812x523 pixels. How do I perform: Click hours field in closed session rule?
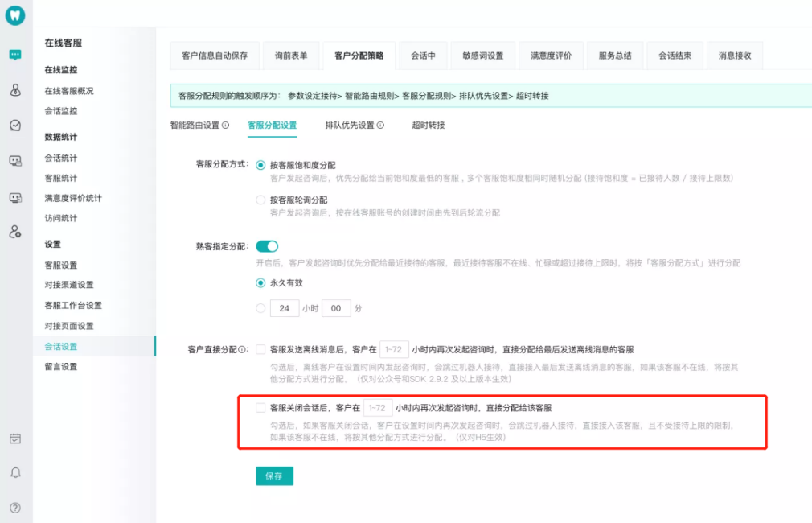coord(378,409)
